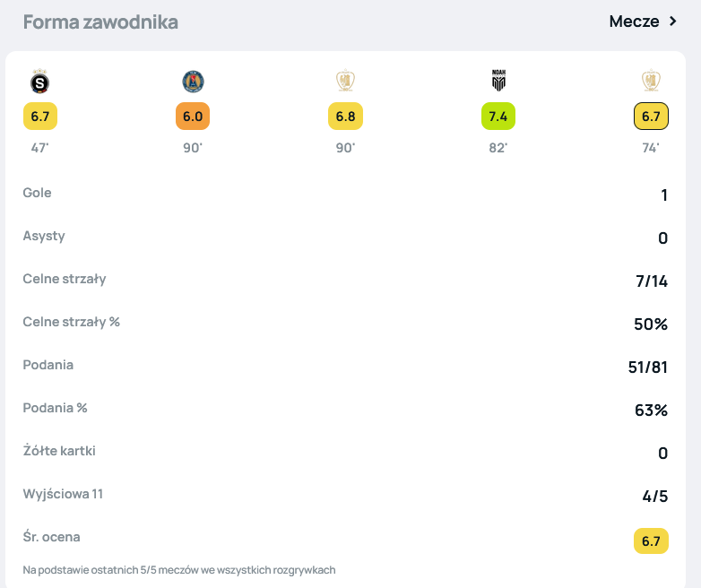This screenshot has width=701, height=588.
Task: Click the gold crest above the 6.8 rating
Action: [x=345, y=82]
